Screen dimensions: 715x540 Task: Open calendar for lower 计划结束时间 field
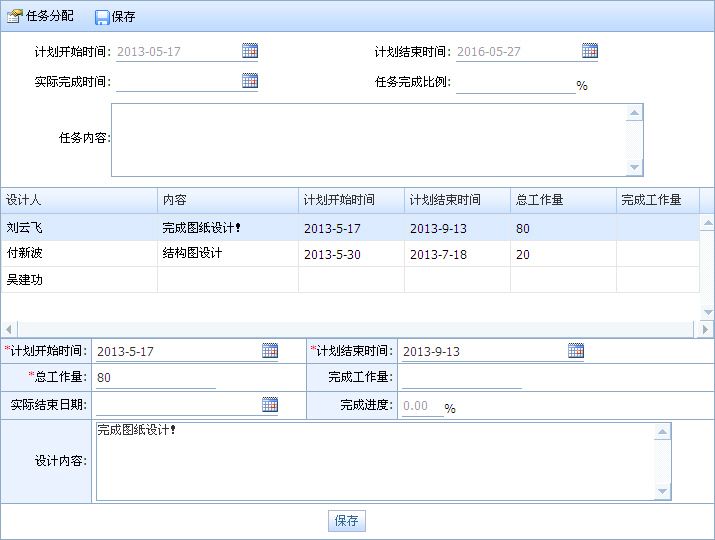click(576, 350)
